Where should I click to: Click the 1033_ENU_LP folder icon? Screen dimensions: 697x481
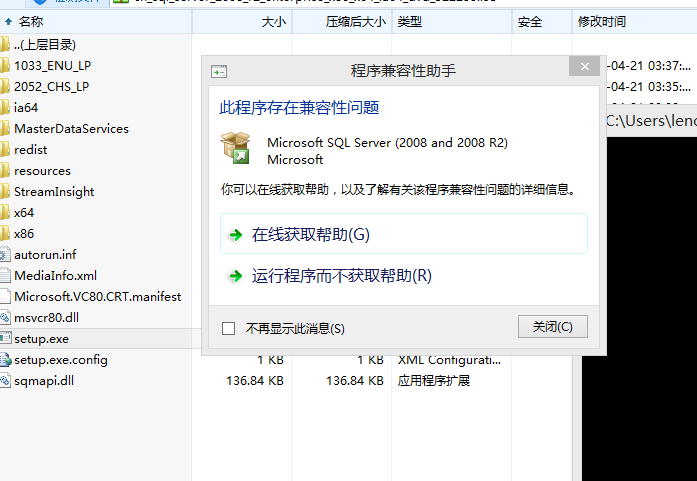tap(5, 65)
